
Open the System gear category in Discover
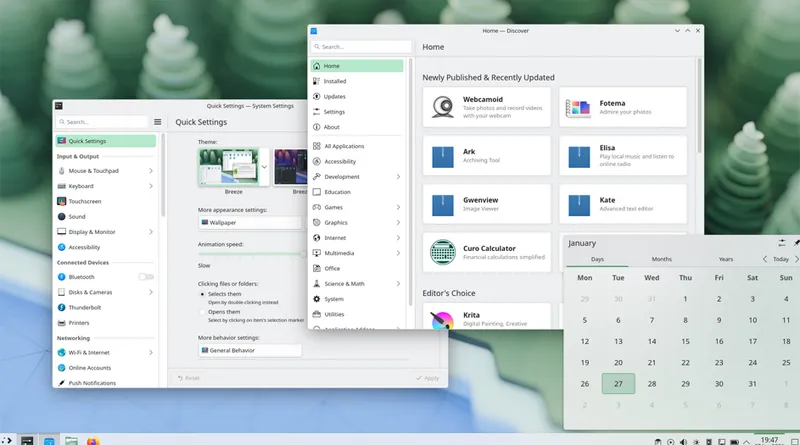pos(316,299)
